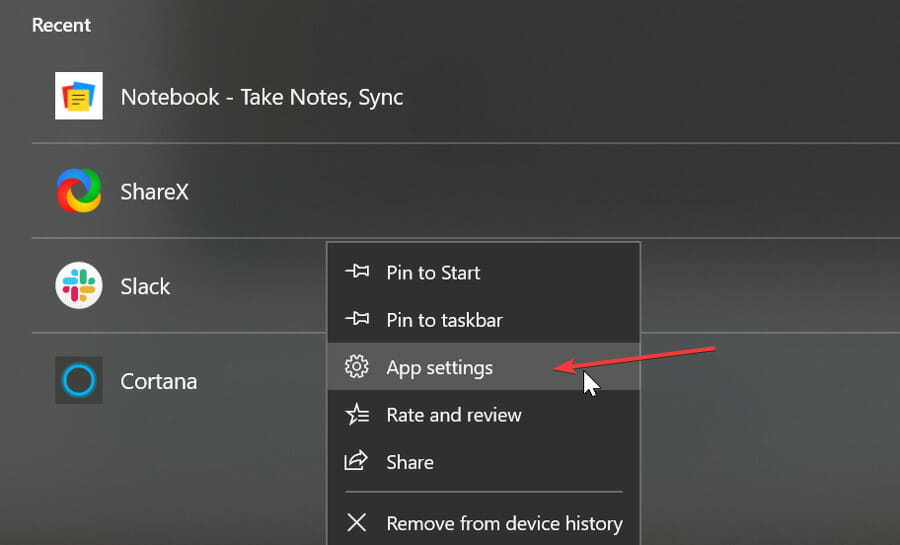Image resolution: width=900 pixels, height=545 pixels.
Task: Select Remove from device history
Action: [x=483, y=523]
